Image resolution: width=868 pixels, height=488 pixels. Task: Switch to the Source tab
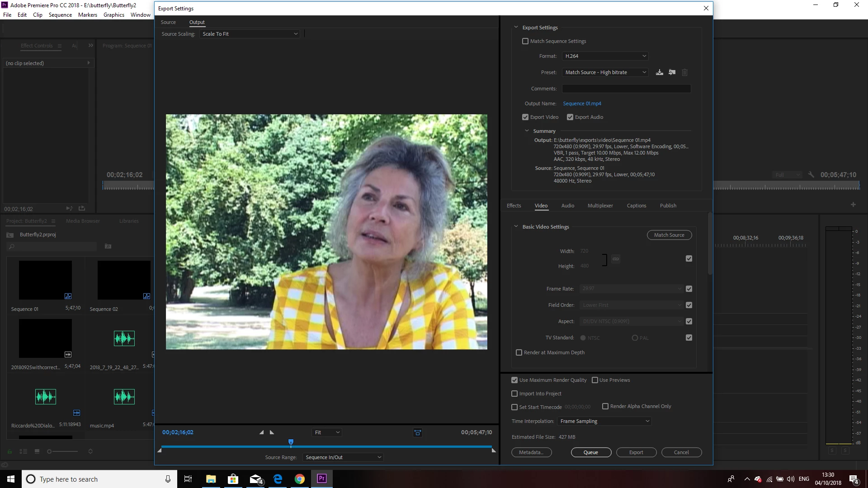[x=168, y=22]
